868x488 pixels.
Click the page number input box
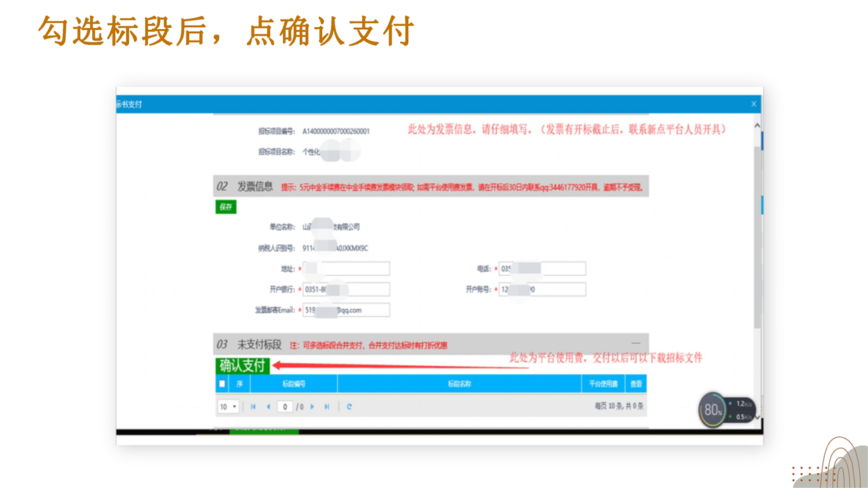285,407
